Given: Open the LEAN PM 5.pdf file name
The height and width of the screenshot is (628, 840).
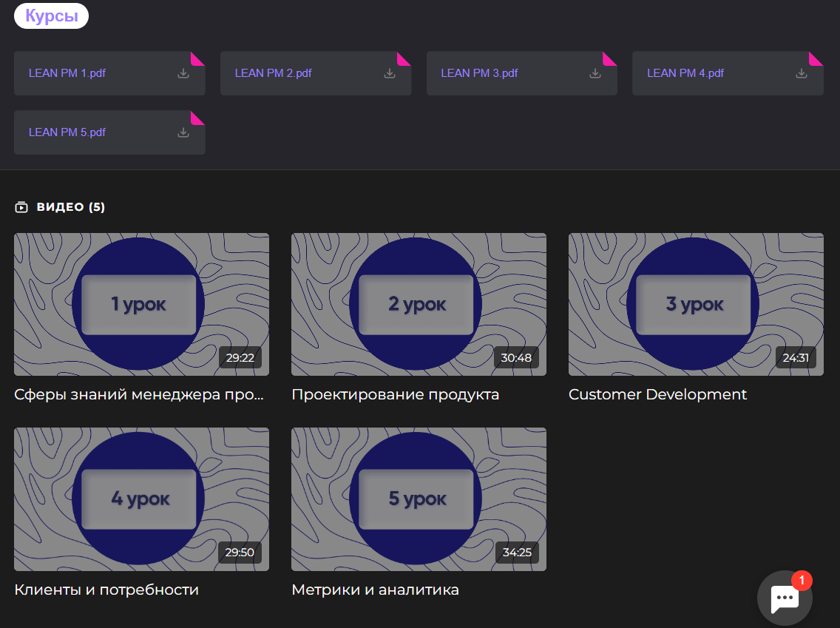Looking at the screenshot, I should coord(67,132).
